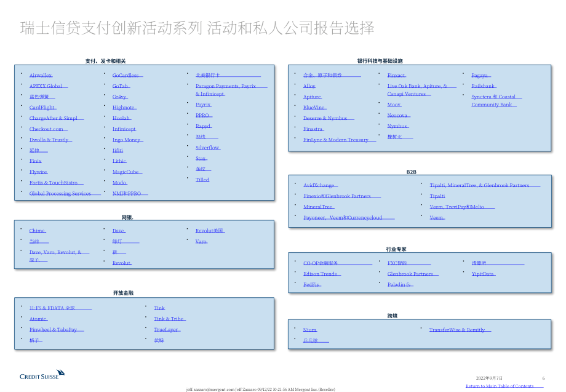Viewport: 566px width, 392px height.
Task: Click the Tilled link
Action: click(202, 180)
